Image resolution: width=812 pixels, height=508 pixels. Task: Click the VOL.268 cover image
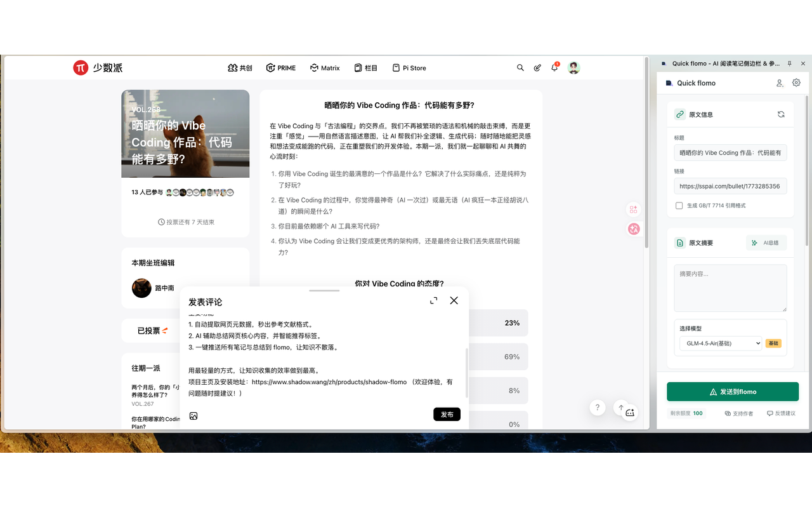[185, 133]
